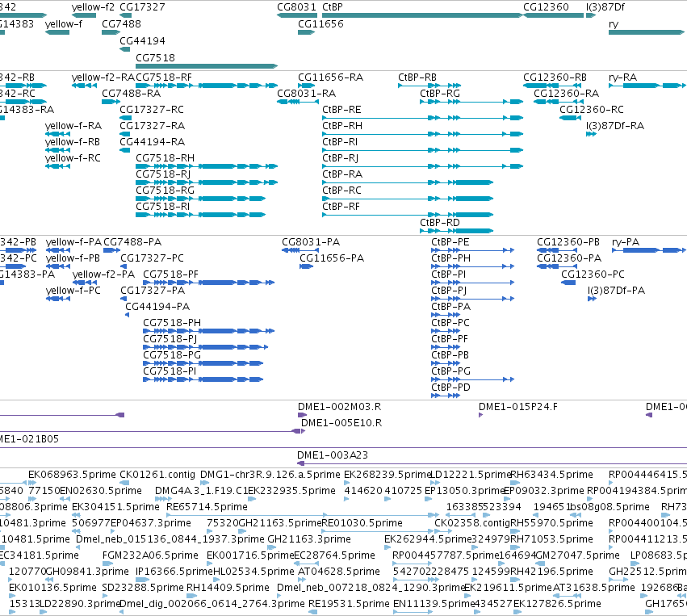Click transcript CG8031-RA
Screen dimensions: 687x616
[298, 102]
